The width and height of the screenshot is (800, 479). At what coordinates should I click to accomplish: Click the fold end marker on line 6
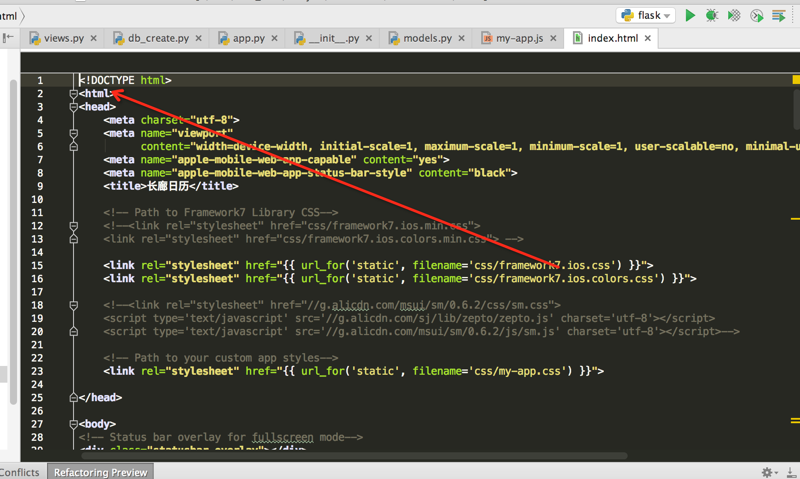coord(73,147)
